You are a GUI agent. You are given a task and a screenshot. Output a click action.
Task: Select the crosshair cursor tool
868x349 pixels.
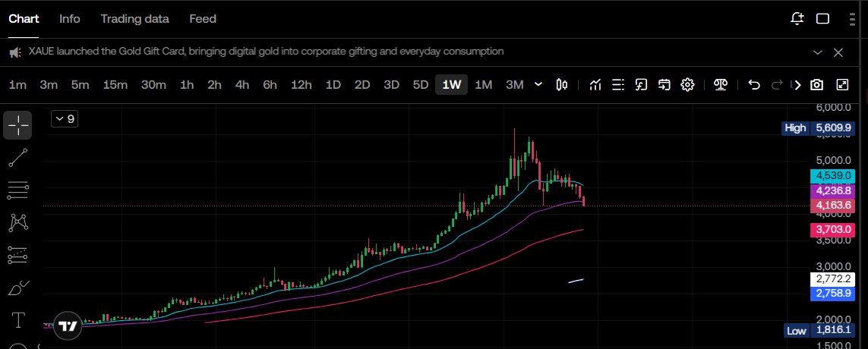coord(17,125)
